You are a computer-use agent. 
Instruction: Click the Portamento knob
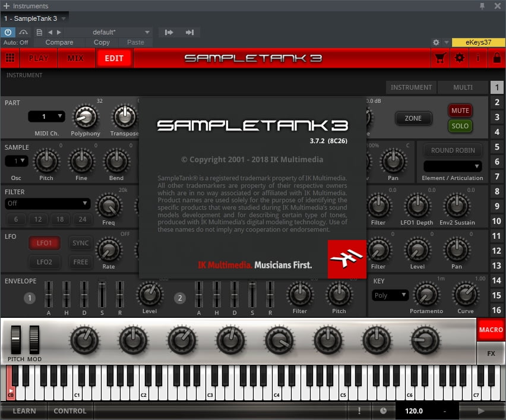coord(426,295)
